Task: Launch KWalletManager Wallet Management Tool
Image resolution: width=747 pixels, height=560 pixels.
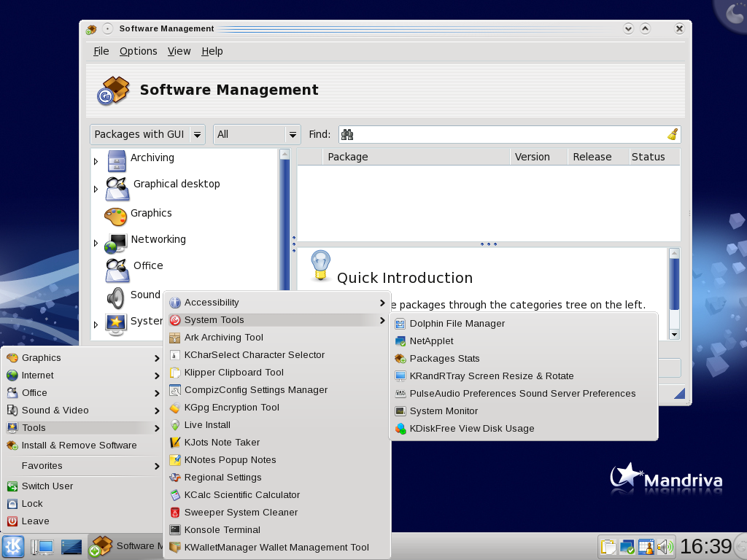Action: (x=277, y=548)
